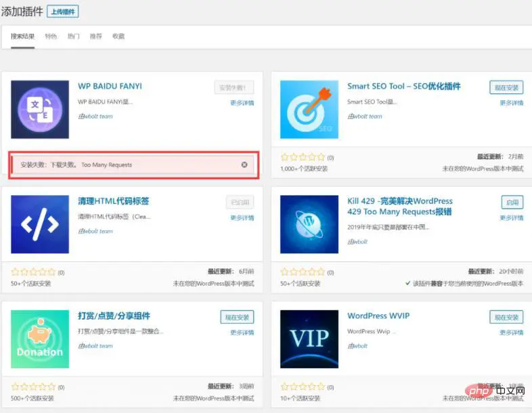This screenshot has height=413, width=532.
Task: Click the 已启用 button for 清理HTML代码标签
Action: [240, 202]
